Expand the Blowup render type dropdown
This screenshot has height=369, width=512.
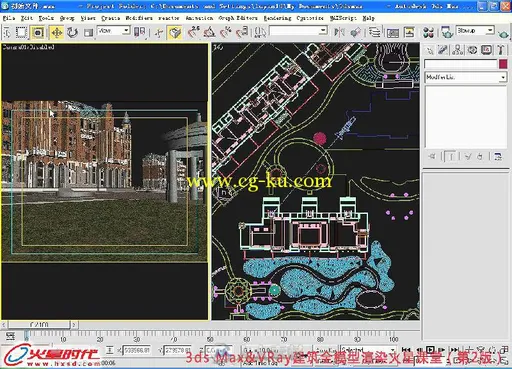[x=490, y=31]
